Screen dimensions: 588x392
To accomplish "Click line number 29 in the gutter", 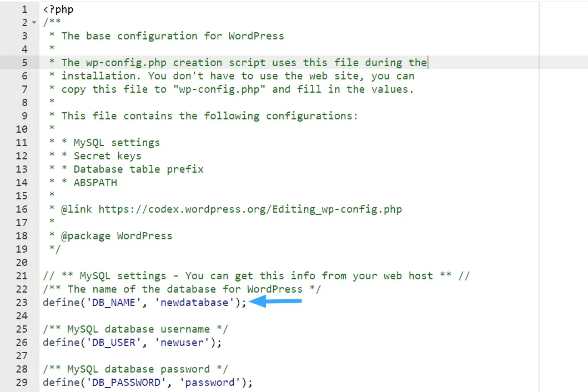I will point(21,382).
